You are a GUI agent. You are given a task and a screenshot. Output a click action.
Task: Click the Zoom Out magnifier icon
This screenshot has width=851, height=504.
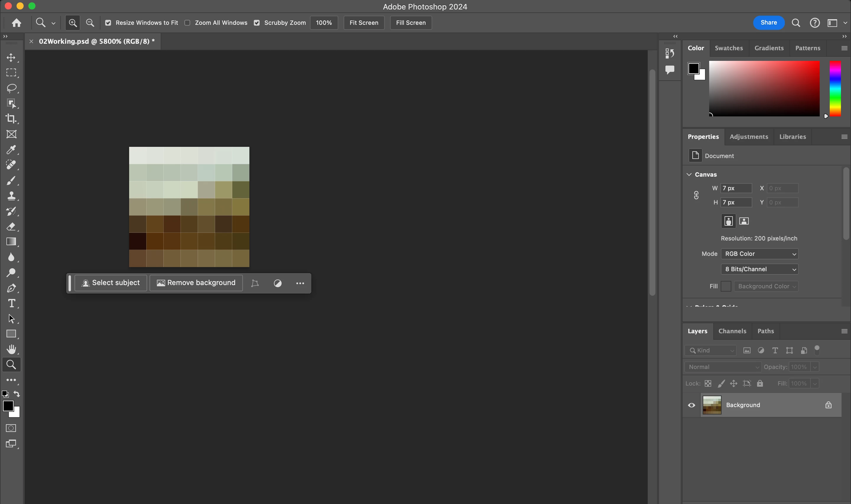[90, 23]
